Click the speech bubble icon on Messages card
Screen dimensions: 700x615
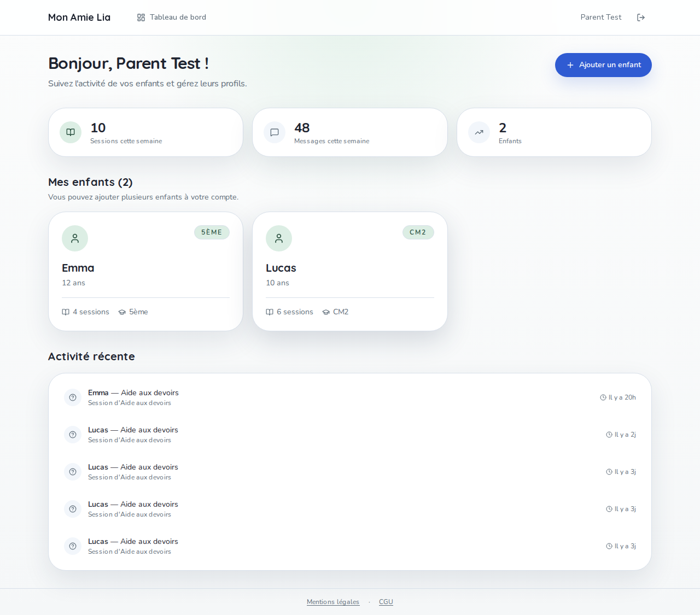click(274, 132)
